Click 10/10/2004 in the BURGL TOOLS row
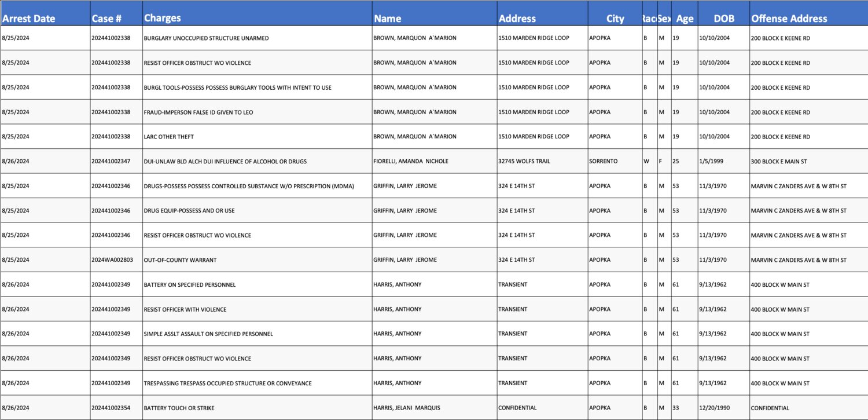Viewport: 868px width, 420px height. [723, 87]
